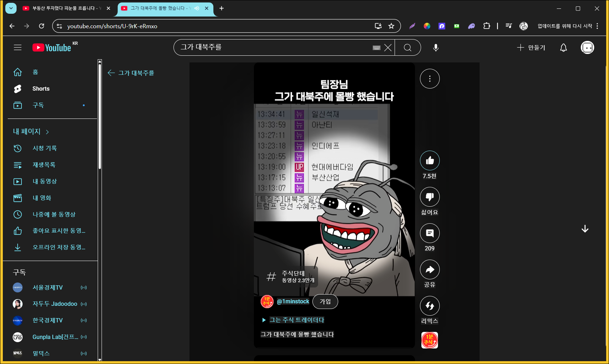Remix this short

(x=430, y=306)
